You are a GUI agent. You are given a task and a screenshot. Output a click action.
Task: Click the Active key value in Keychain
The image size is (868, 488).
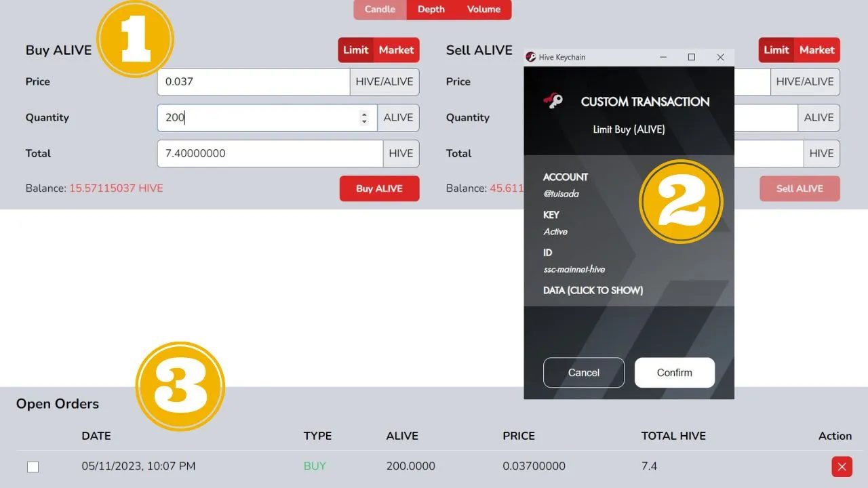(x=555, y=232)
